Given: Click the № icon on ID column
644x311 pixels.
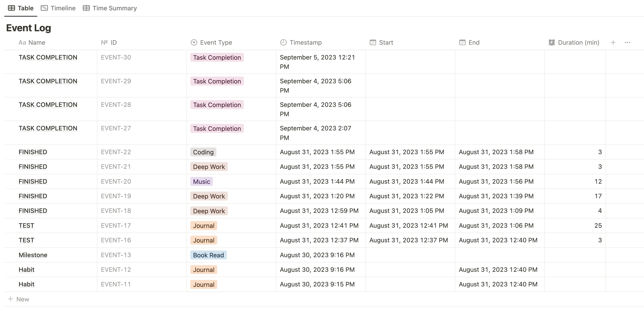Looking at the screenshot, I should [x=104, y=42].
